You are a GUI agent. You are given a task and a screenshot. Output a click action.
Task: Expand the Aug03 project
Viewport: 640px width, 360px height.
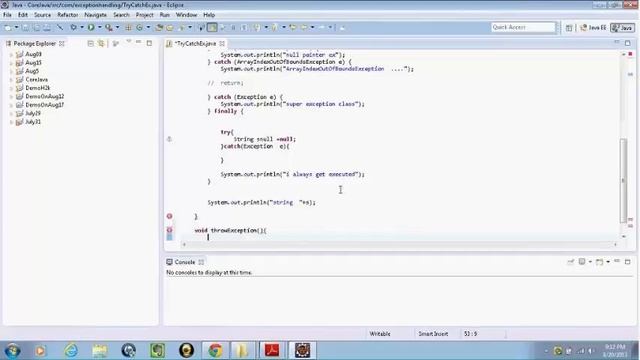click(x=11, y=54)
